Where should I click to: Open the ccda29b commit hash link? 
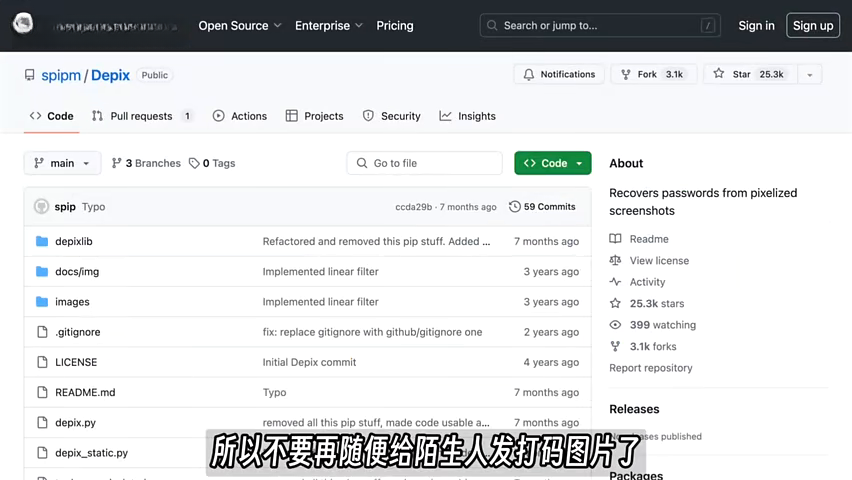pos(414,207)
